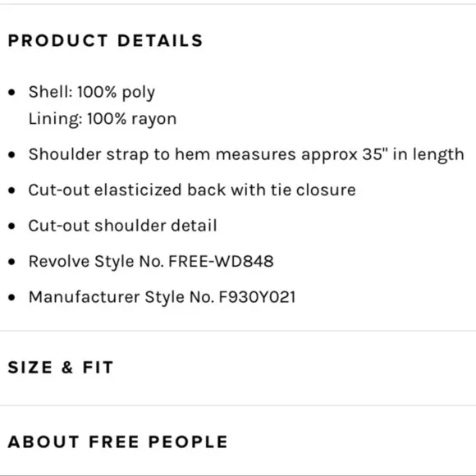The height and width of the screenshot is (476, 476).
Task: Select the cut-out elasticized back description
Action: click(192, 190)
